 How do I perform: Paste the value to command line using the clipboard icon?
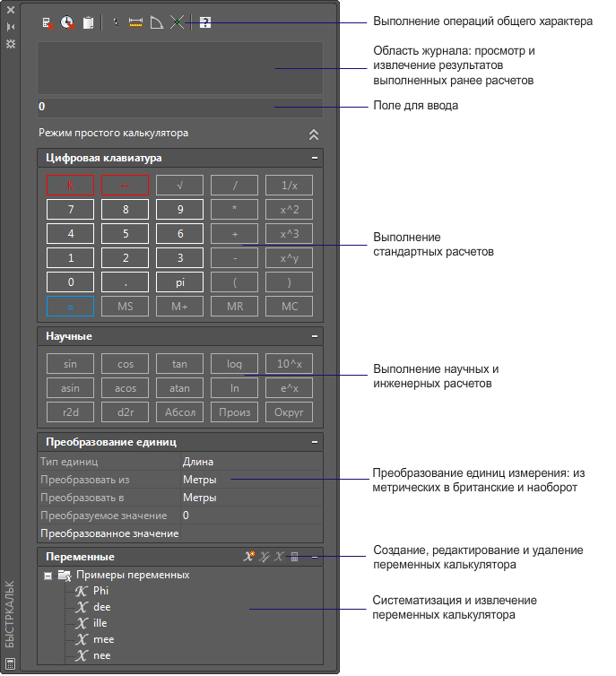(x=88, y=22)
